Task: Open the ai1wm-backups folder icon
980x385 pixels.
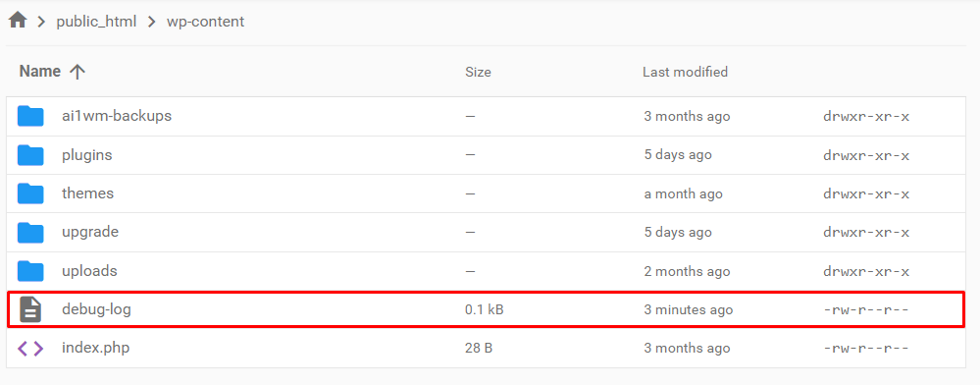Action: click(x=30, y=116)
